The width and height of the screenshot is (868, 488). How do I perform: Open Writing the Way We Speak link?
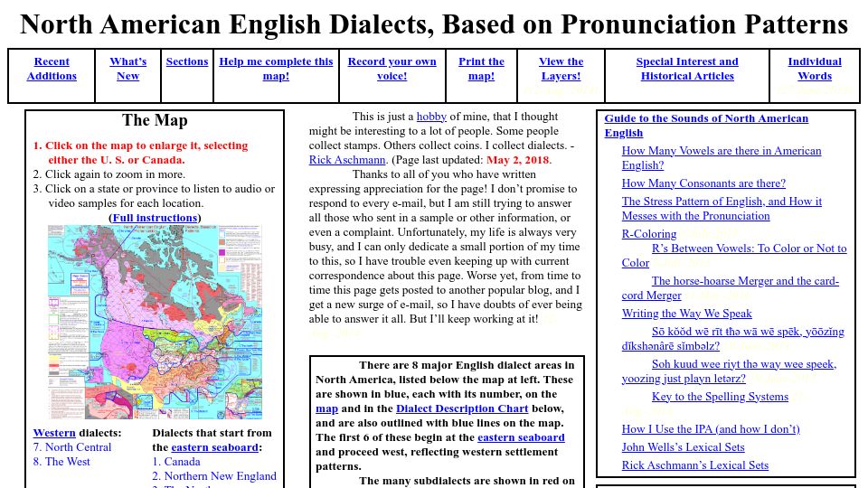point(686,314)
